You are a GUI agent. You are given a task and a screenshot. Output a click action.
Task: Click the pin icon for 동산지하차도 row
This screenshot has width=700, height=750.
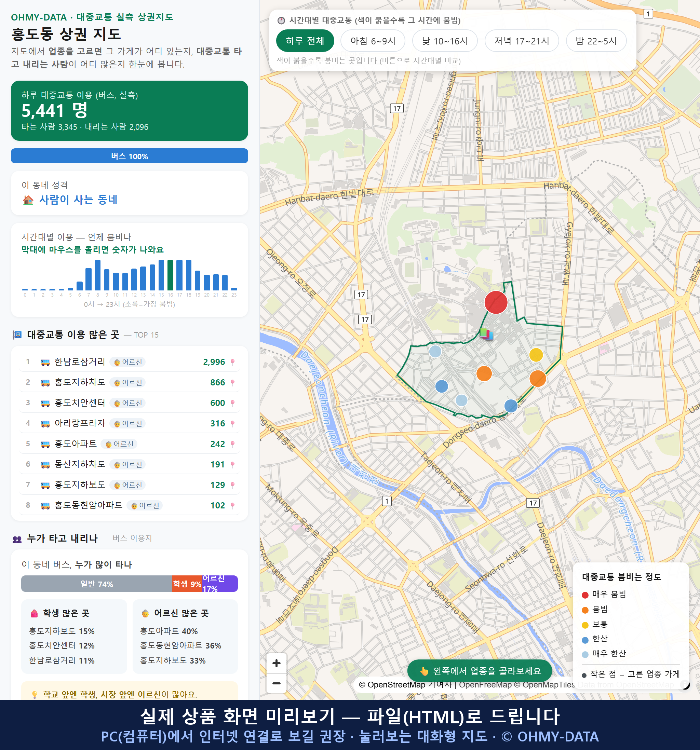[232, 464]
